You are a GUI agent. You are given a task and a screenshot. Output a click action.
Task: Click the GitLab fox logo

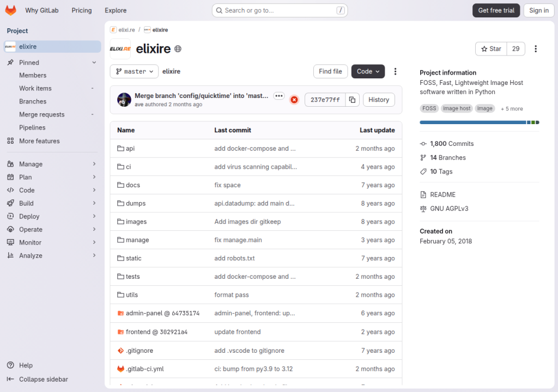coord(11,10)
